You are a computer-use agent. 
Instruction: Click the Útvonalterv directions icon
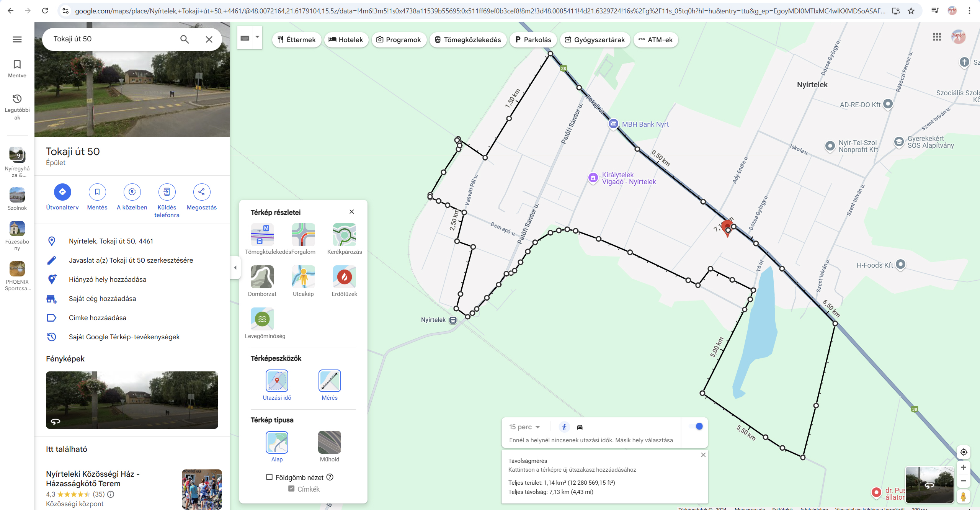62,192
